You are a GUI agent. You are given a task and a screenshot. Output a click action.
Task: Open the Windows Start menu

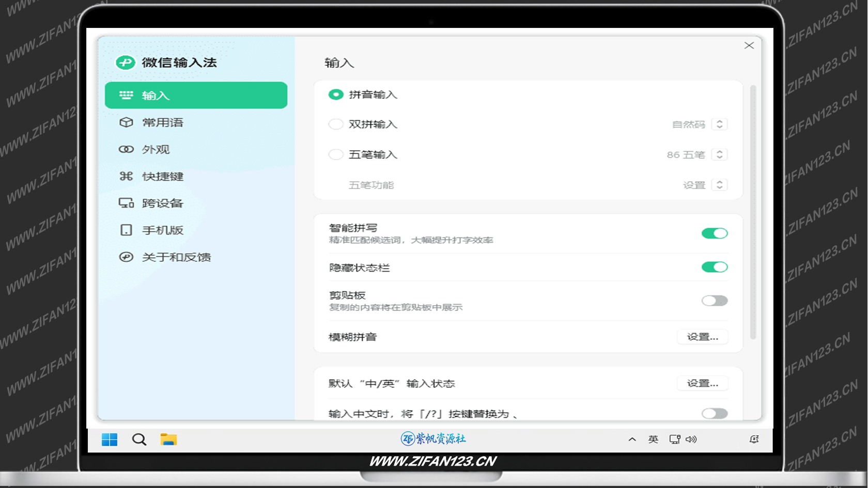[110, 439]
